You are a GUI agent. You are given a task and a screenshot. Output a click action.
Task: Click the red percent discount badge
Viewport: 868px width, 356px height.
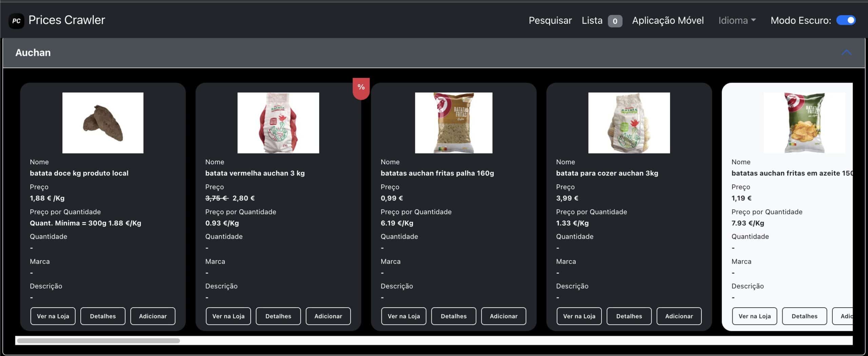coord(361,88)
